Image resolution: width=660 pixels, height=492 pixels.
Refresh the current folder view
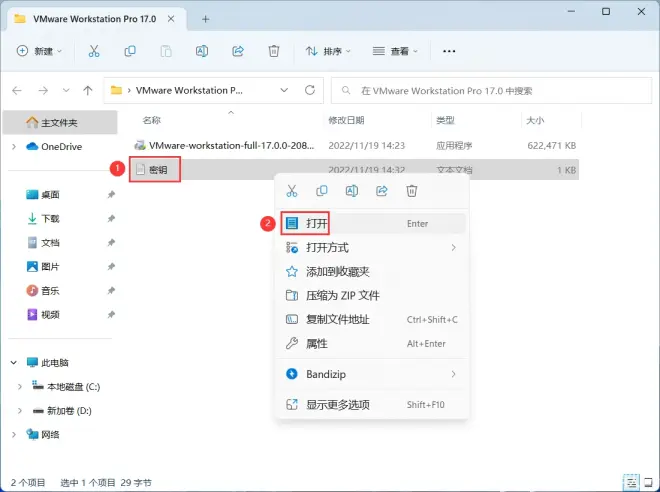310,90
